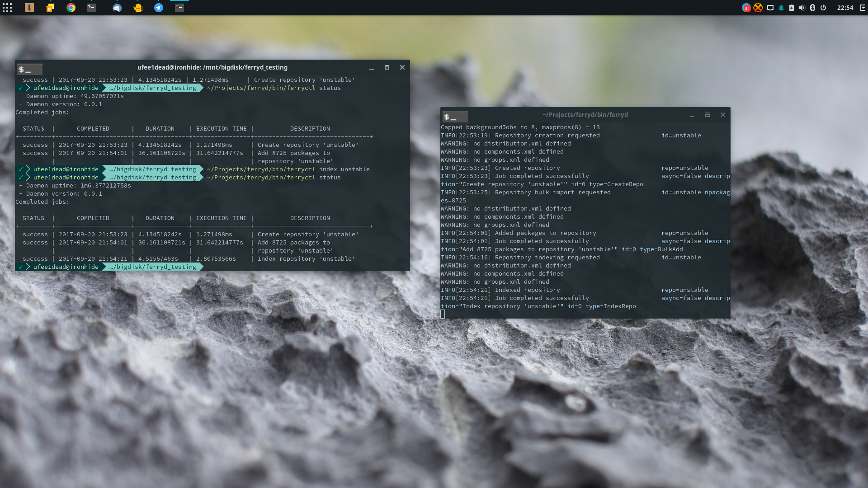Open the battery power indicator
868x488 pixels.
point(792,8)
